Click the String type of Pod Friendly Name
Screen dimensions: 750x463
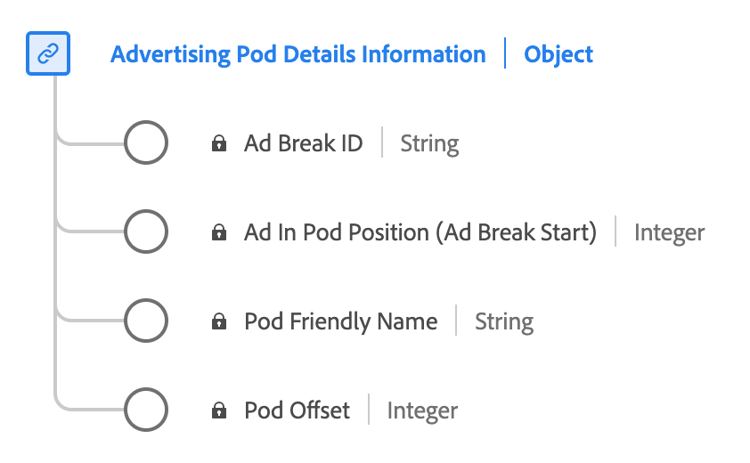coord(503,321)
